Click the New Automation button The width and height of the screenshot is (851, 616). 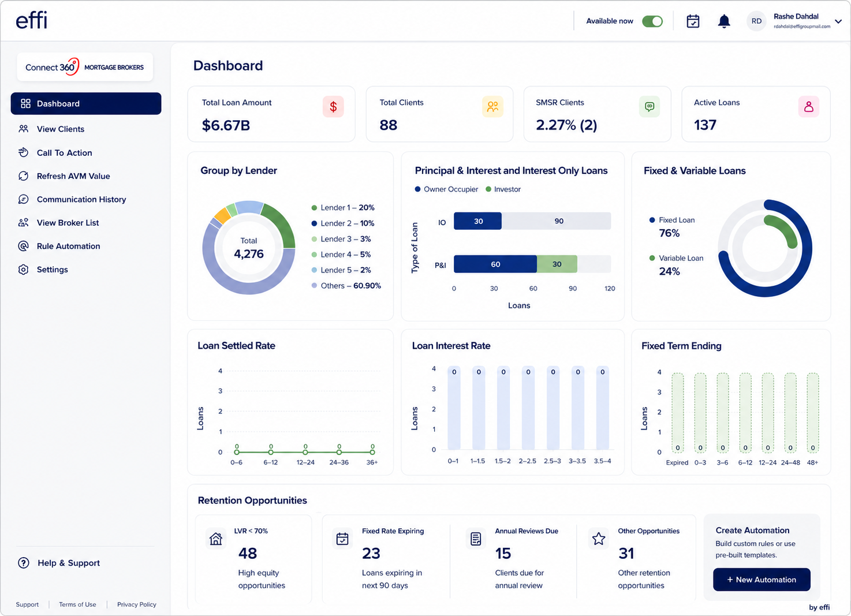pos(762,580)
